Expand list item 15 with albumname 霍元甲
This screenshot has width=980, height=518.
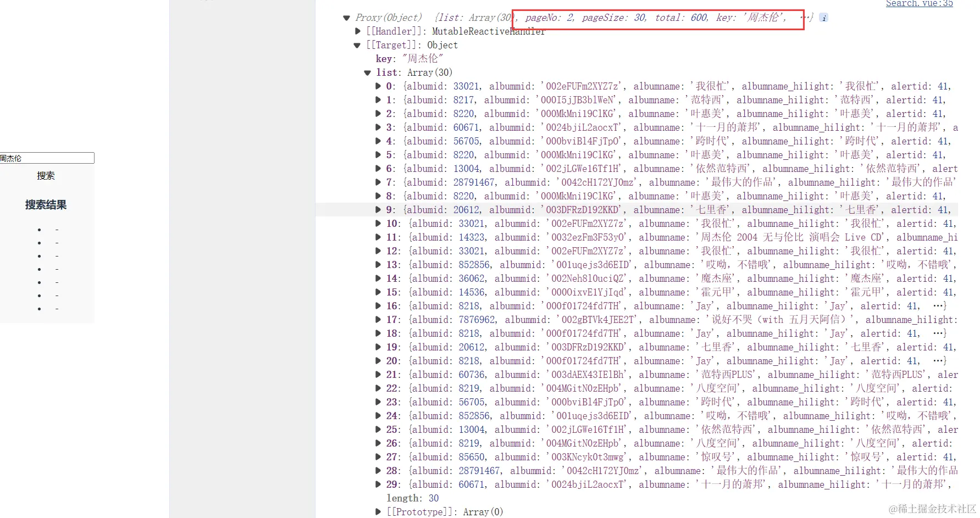tap(378, 292)
